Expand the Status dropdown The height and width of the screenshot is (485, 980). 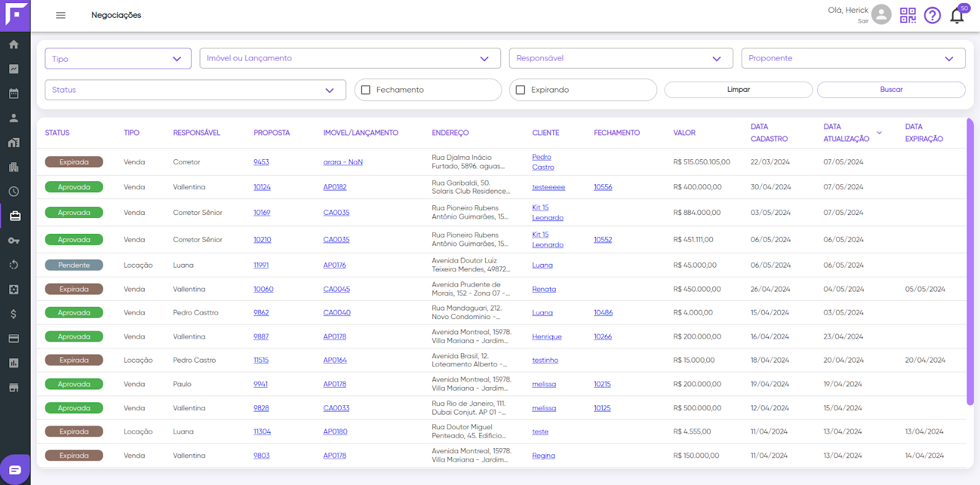point(195,90)
